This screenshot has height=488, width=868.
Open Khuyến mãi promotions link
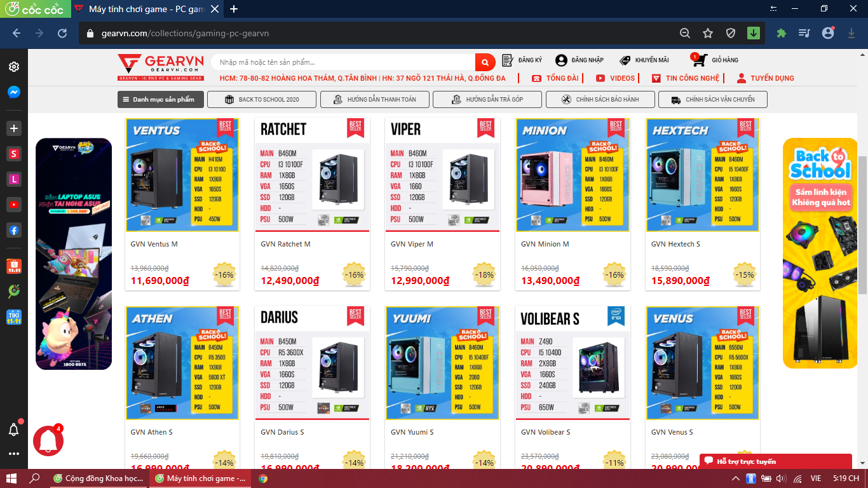(644, 60)
